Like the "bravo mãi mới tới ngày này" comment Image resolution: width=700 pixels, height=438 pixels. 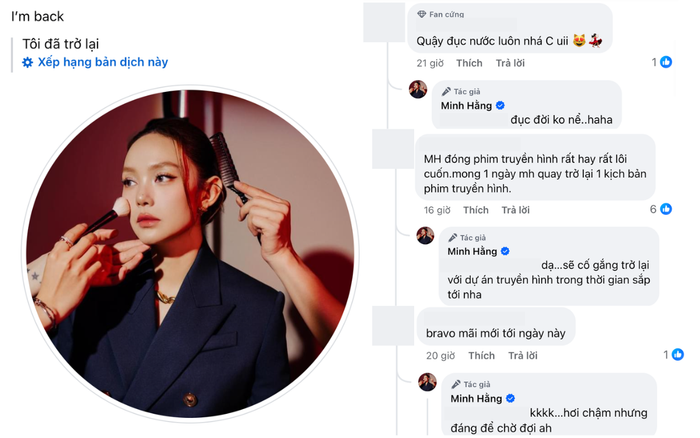coord(481,356)
